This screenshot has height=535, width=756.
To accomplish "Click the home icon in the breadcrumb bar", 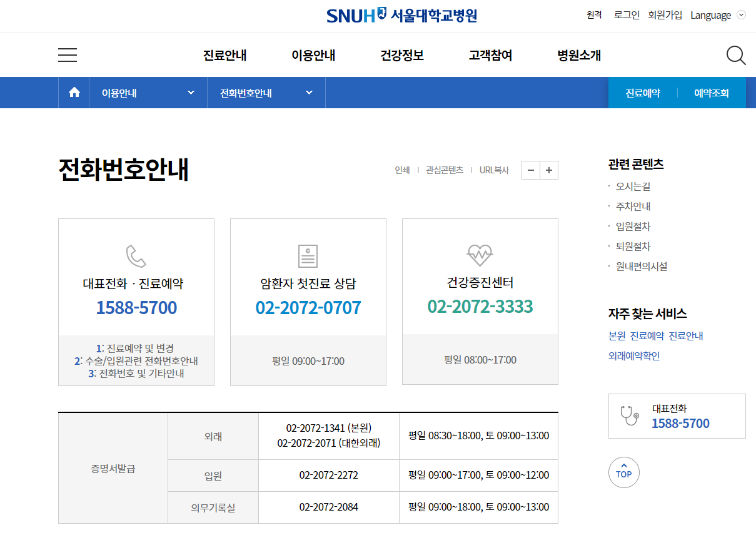I will (x=74, y=92).
